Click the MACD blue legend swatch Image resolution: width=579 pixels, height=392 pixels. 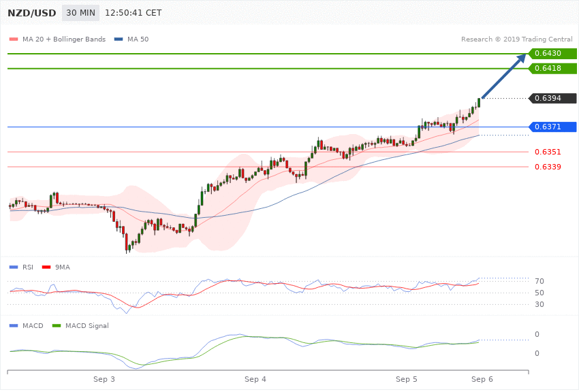(14, 325)
